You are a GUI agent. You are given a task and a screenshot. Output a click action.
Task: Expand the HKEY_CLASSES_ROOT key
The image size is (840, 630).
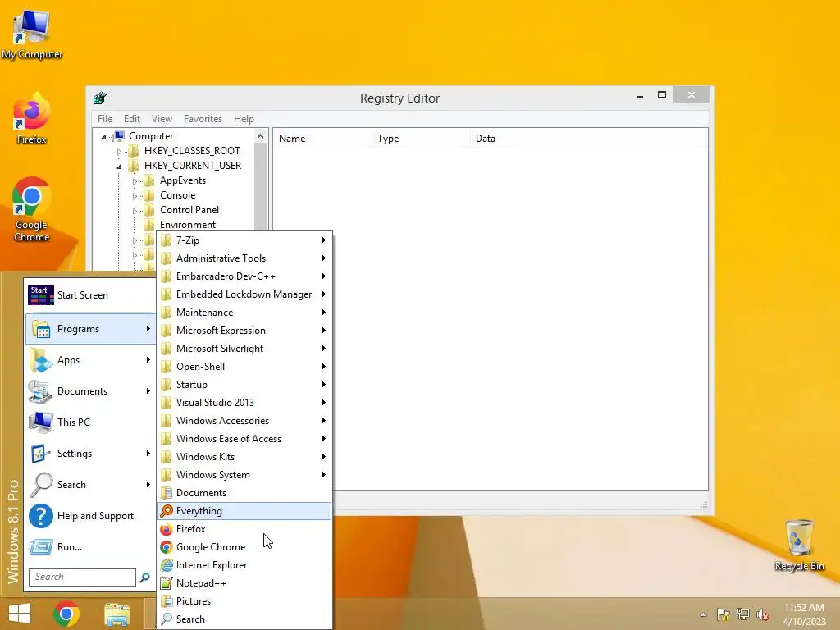pyautogui.click(x=119, y=152)
